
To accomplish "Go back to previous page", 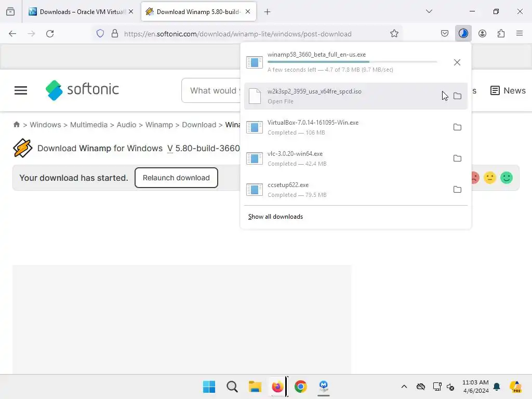I will 12,34.
